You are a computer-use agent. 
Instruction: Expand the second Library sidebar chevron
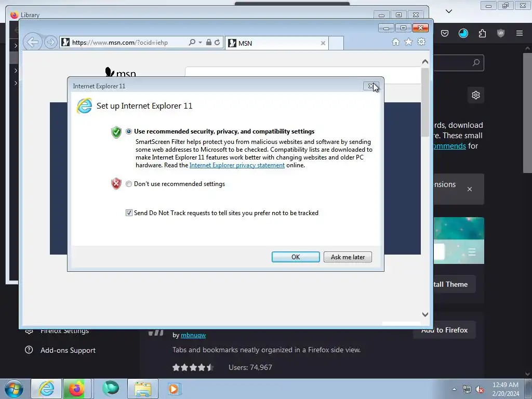[x=16, y=71]
